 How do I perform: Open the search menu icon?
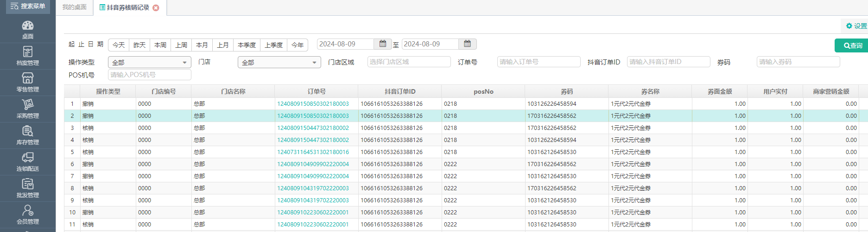(14, 6)
